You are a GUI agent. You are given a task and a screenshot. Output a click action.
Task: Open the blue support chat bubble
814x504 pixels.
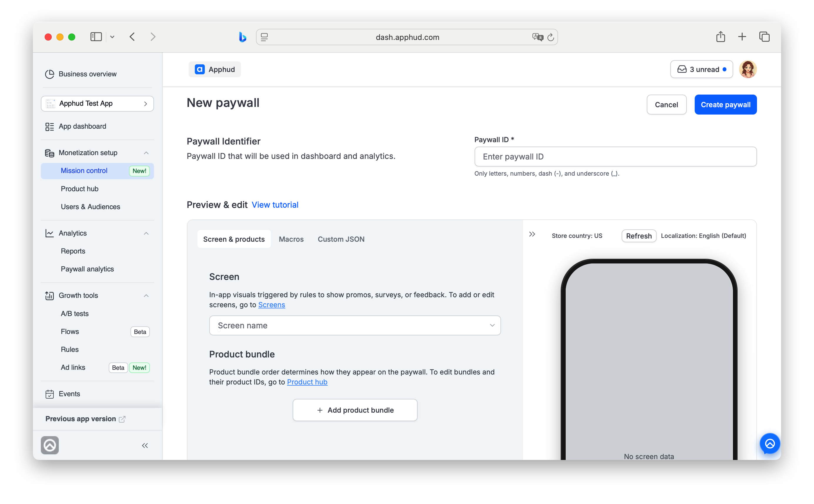coord(770,444)
